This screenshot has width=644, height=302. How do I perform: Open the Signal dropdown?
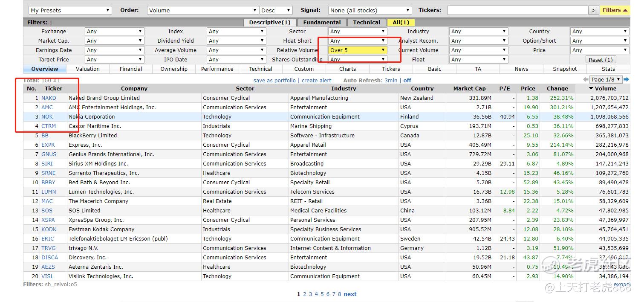(x=370, y=10)
